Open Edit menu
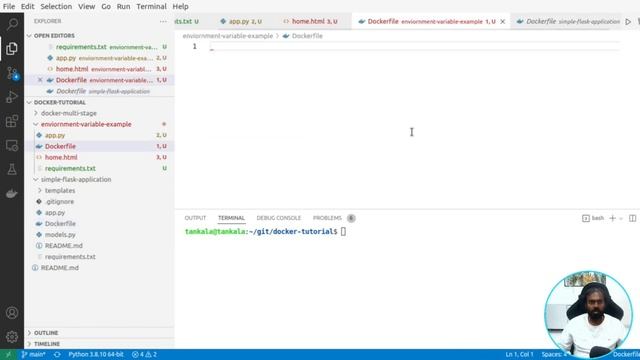640x360 pixels. pos(27,7)
